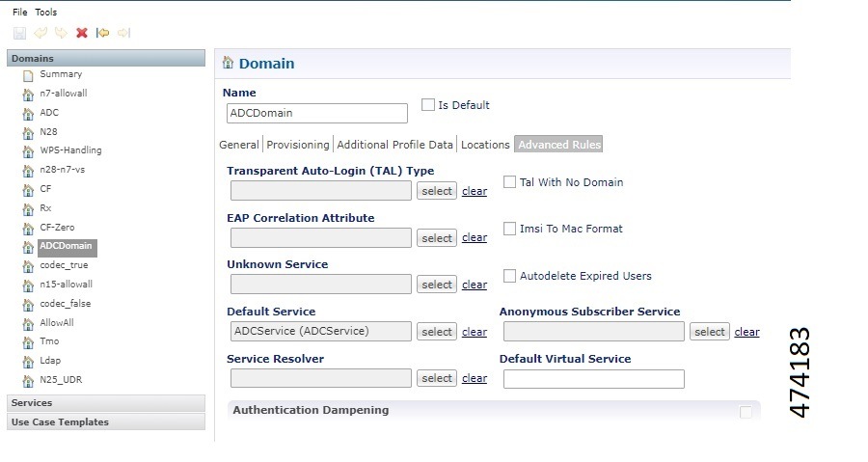Click the redo arrow toolbar icon

pos(61,33)
